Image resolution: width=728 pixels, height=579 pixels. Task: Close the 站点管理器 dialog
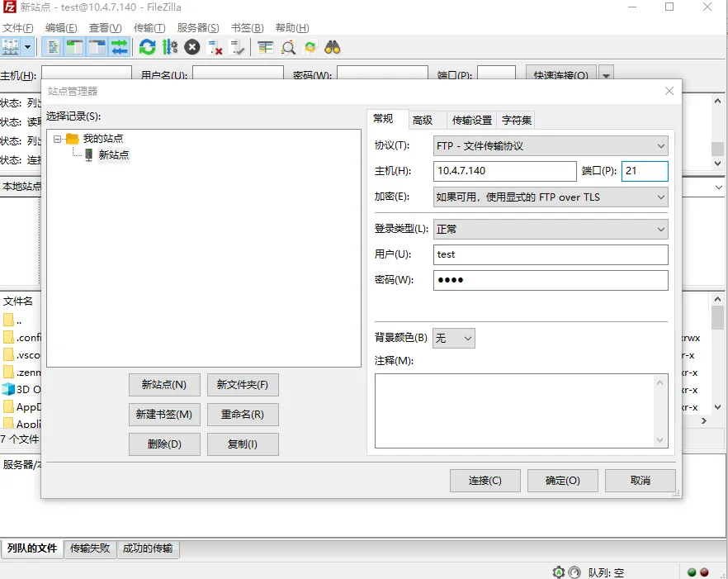669,91
